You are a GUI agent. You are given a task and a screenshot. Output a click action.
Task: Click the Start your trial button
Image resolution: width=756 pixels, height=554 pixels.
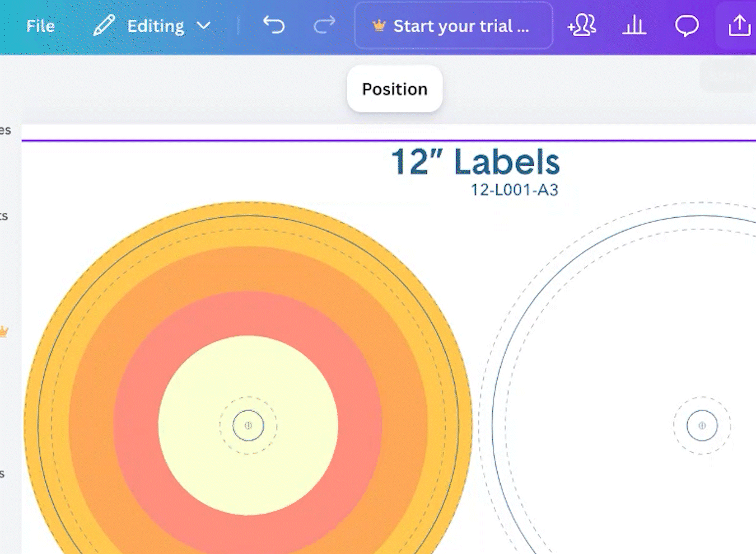[453, 26]
